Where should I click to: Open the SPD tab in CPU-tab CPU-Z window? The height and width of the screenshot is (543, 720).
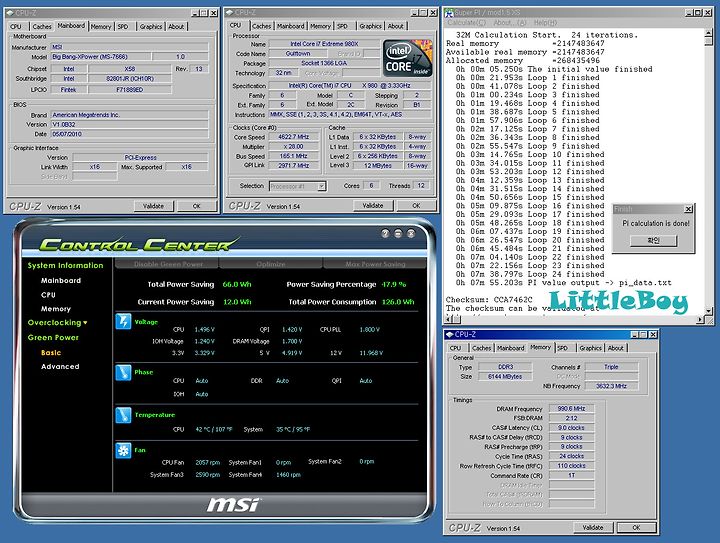343,26
